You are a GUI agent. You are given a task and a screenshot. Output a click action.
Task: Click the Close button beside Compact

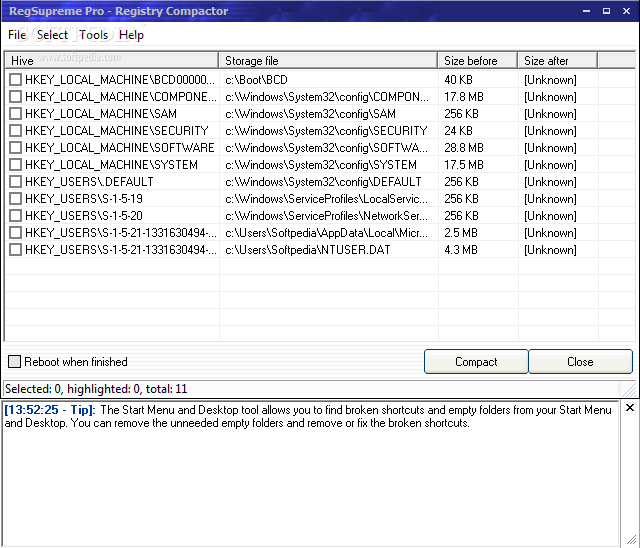(x=580, y=362)
